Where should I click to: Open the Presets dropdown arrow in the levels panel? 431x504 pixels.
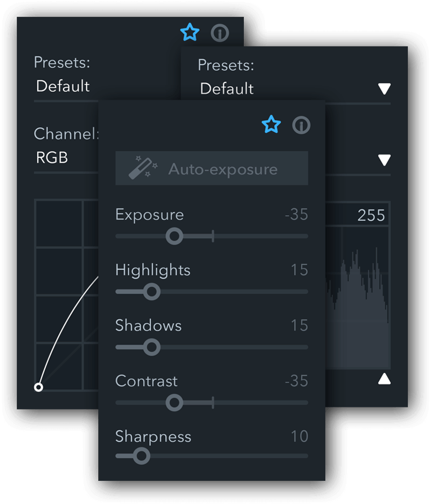(384, 89)
